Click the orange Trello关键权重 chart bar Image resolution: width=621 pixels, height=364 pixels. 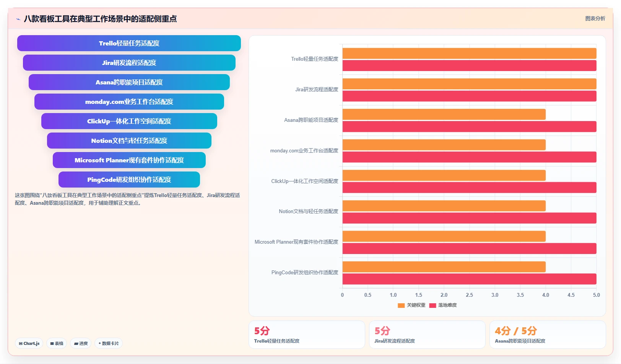pyautogui.click(x=469, y=53)
